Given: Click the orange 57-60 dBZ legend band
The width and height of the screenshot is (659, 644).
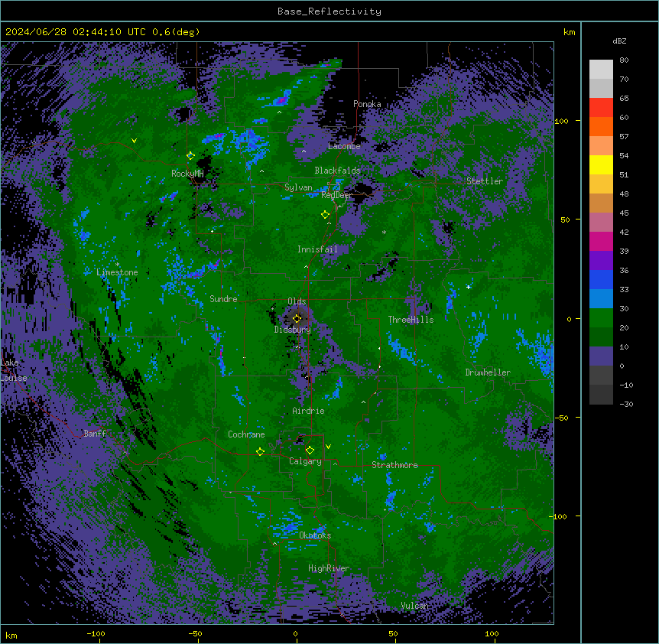Looking at the screenshot, I should point(601,126).
